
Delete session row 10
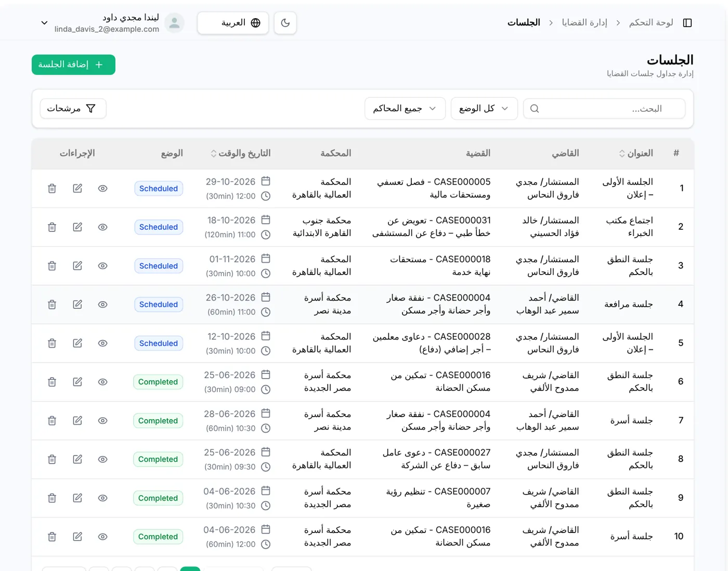click(x=52, y=537)
